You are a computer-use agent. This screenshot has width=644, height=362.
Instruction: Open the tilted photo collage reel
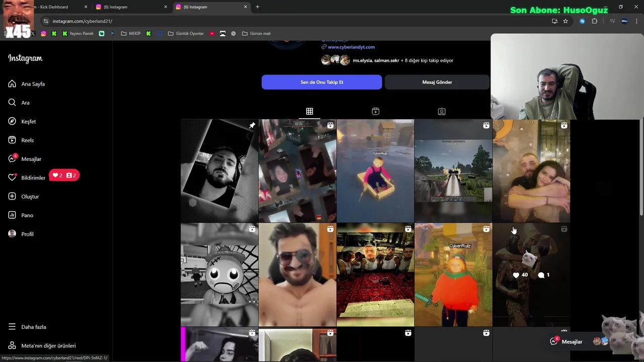click(x=297, y=171)
